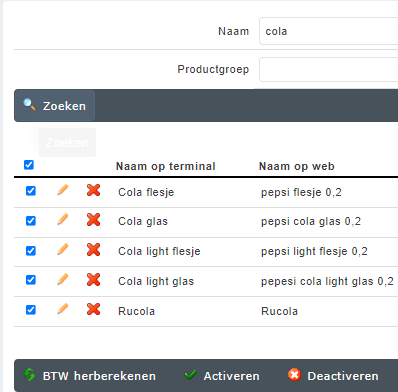Edit Cola light glas with pencil
The image size is (398, 392).
(x=63, y=280)
